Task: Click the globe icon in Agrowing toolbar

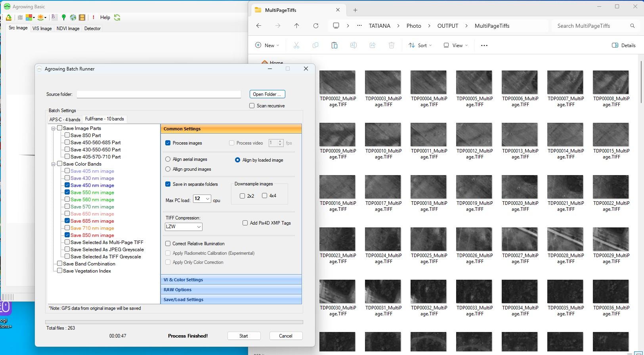Action: tap(73, 17)
